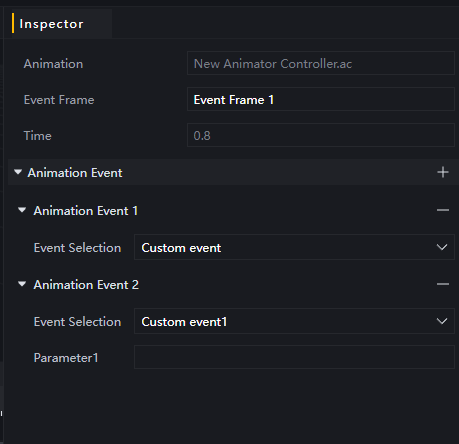Click the Animation controller file field
The image size is (459, 444).
(x=321, y=63)
